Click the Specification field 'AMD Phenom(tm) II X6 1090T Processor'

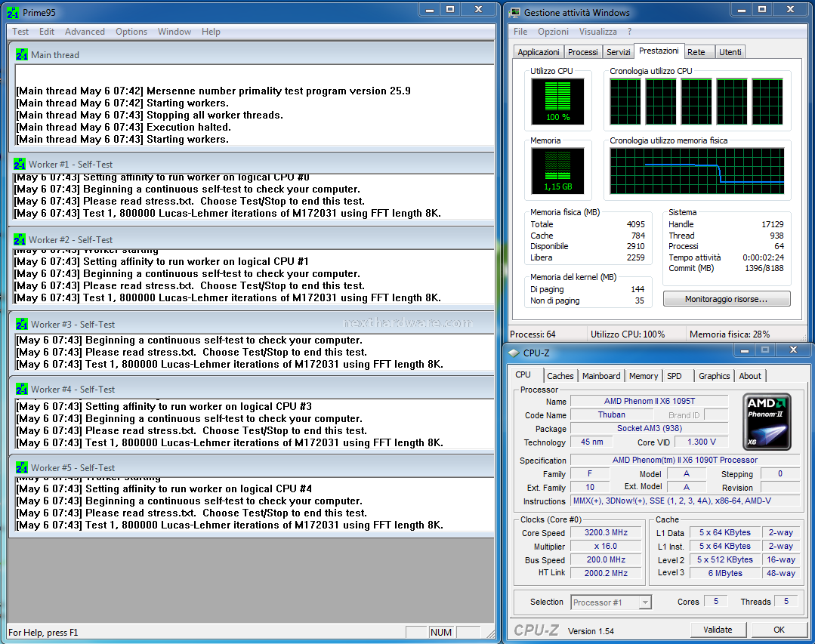pyautogui.click(x=685, y=460)
